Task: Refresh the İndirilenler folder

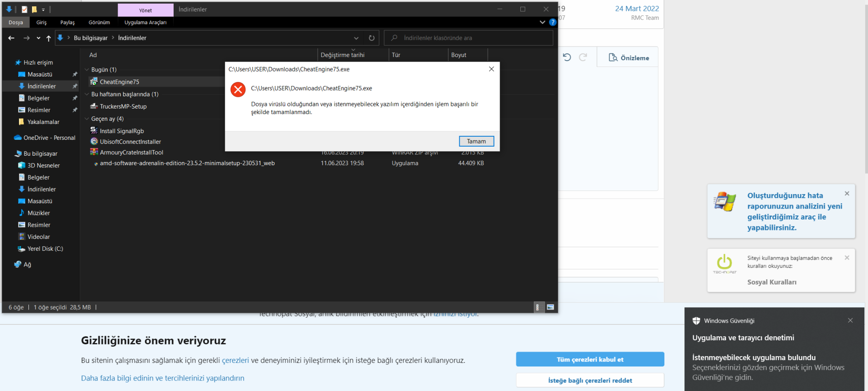Action: pyautogui.click(x=372, y=38)
